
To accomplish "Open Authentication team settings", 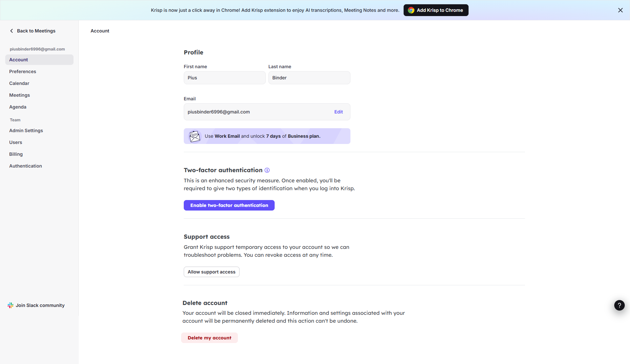I will (26, 166).
